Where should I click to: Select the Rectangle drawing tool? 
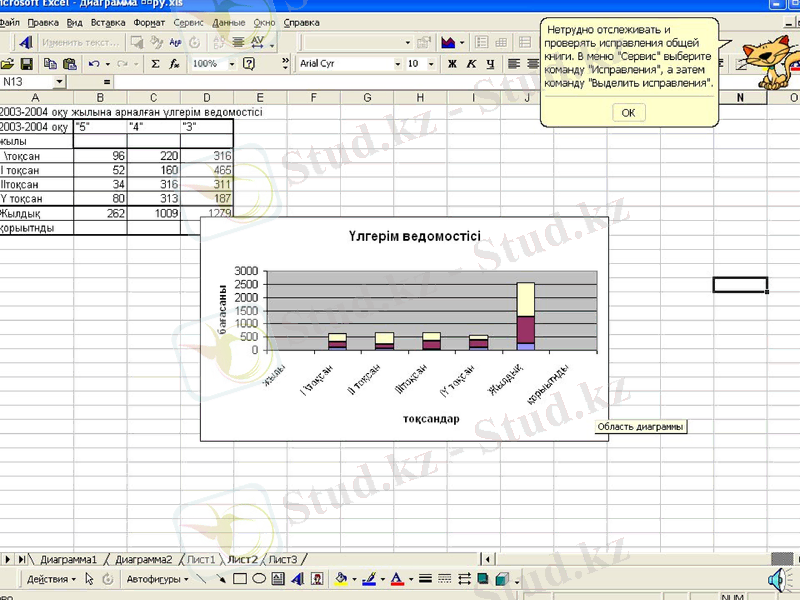point(238,579)
